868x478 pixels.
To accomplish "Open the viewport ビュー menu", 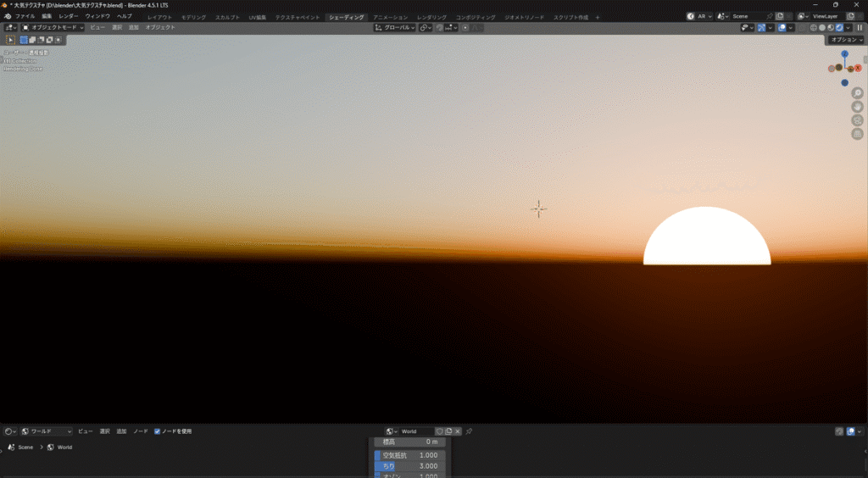I will pyautogui.click(x=97, y=28).
